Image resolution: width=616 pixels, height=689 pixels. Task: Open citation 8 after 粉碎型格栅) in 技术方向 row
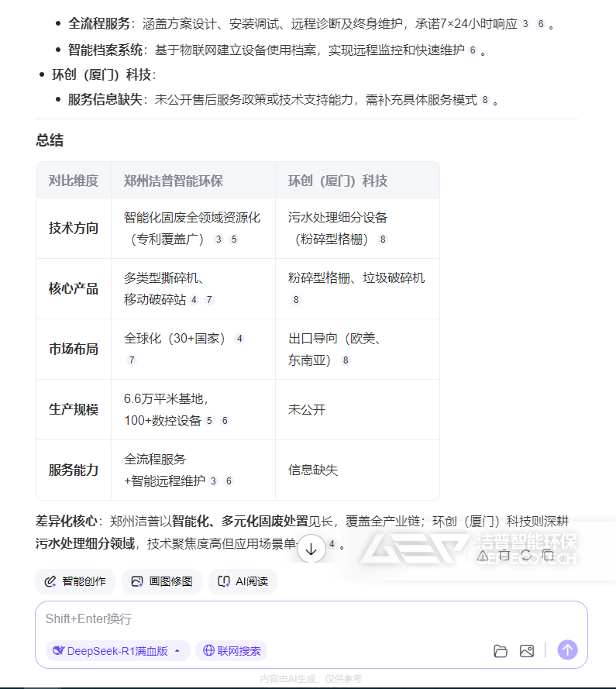(x=383, y=239)
